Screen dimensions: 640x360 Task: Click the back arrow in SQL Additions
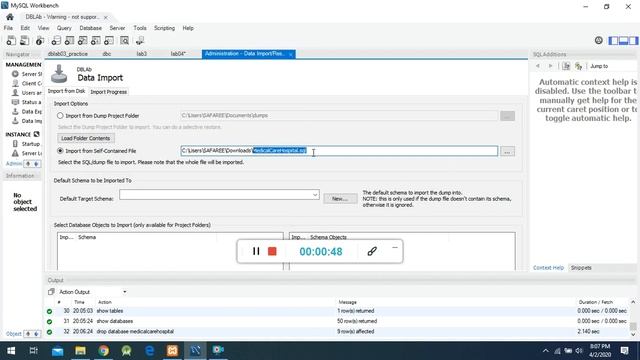click(538, 66)
